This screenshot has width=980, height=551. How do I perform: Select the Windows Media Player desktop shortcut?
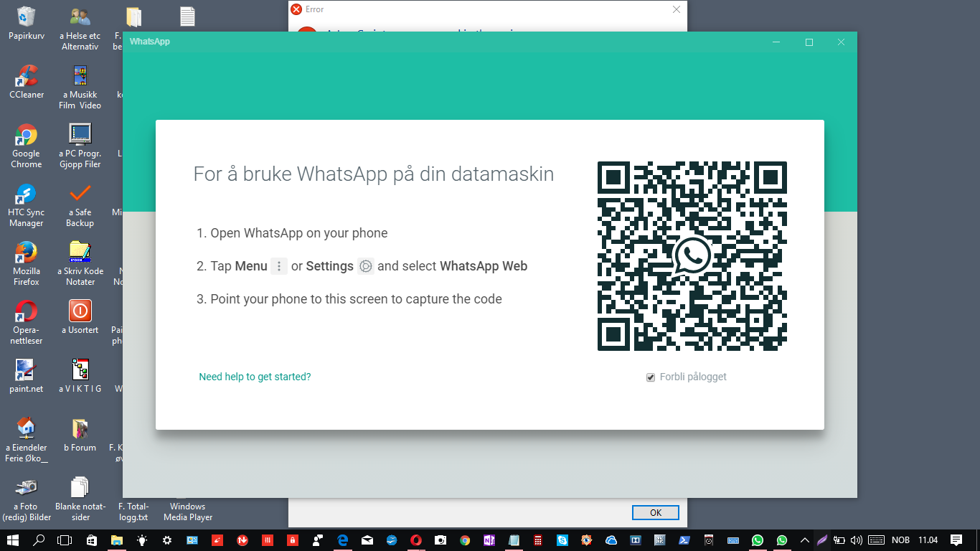pos(187,511)
